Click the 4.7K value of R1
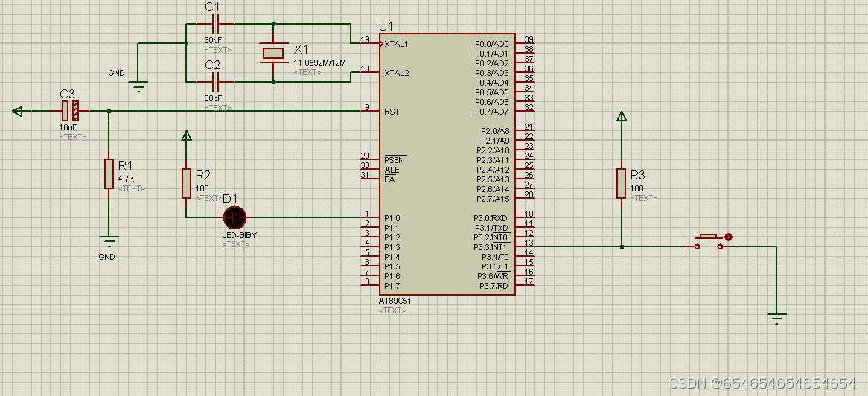868x396 pixels. 127,179
